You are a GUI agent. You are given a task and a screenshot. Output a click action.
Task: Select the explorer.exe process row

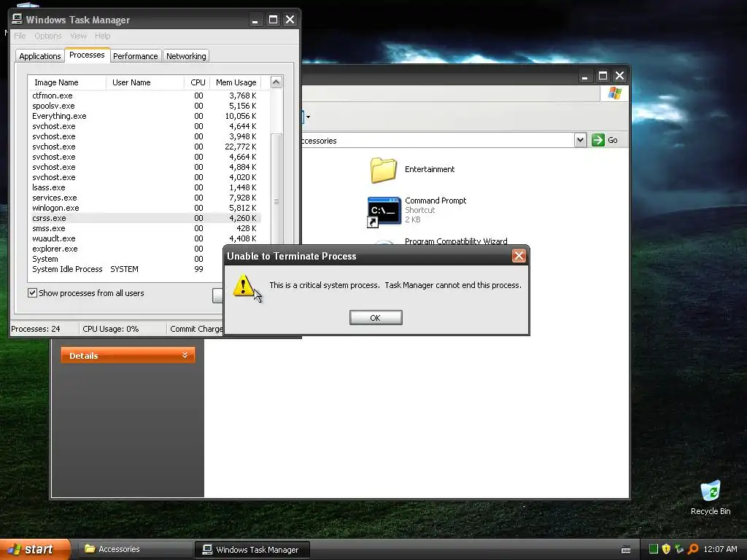click(126, 249)
